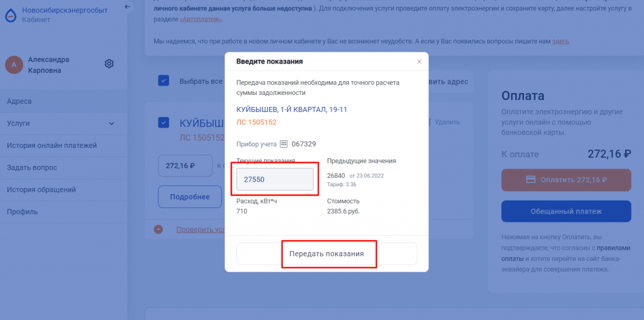Image resolution: width=644 pixels, height=320 pixels.
Task: Uncheck the КУЙБЫШЕВ address checkbox
Action: click(x=164, y=123)
